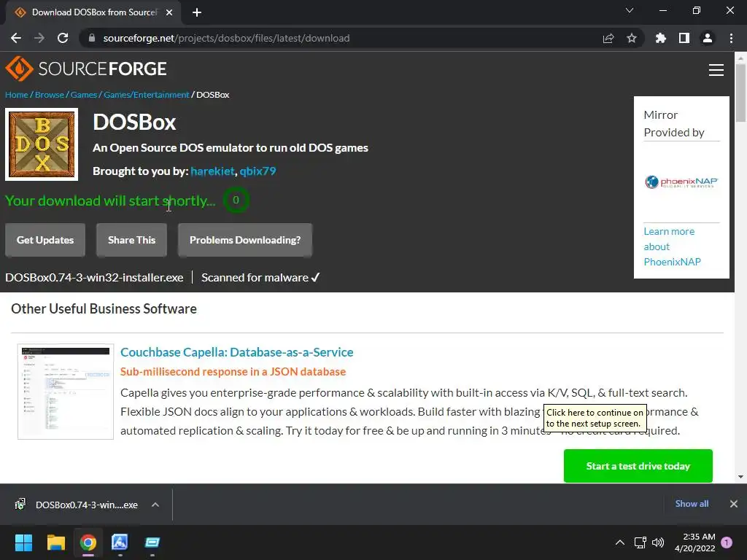Viewport: 747px width, 560px height.
Task: Open Games/Entertainment breadcrumb link
Action: tap(146, 95)
